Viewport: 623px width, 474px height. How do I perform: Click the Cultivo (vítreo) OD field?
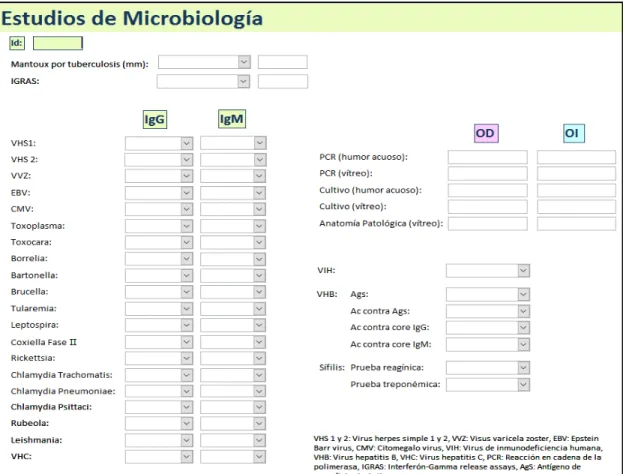click(x=488, y=207)
